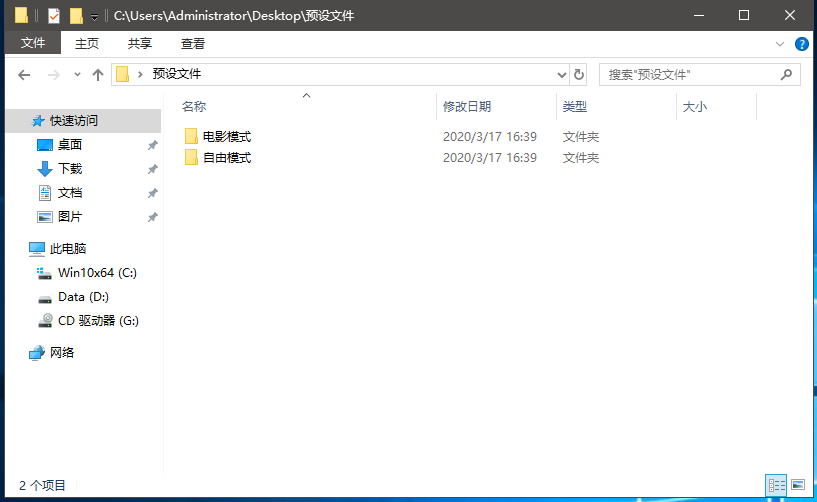This screenshot has height=502, width=817.
Task: Select the 自由模式 folder
Action: [x=226, y=157]
